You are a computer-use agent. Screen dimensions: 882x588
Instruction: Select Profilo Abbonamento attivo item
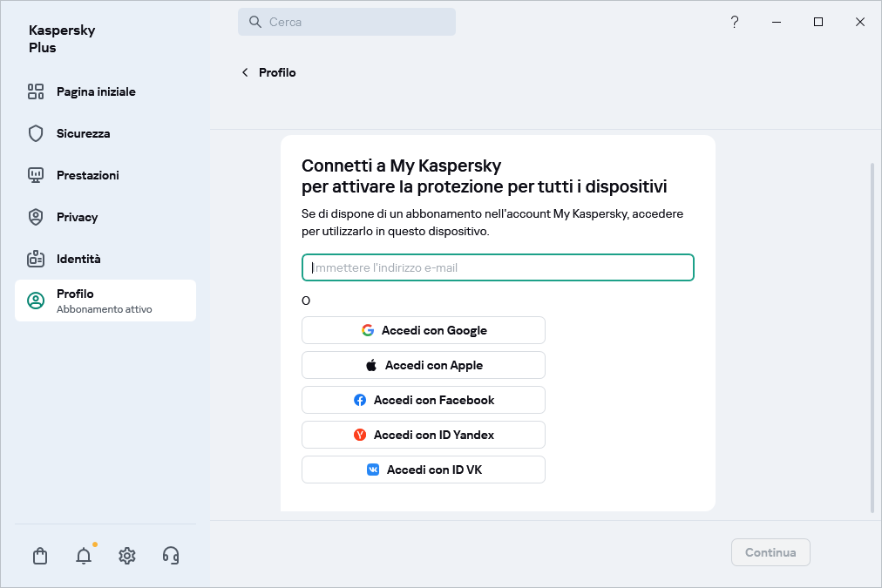point(105,301)
